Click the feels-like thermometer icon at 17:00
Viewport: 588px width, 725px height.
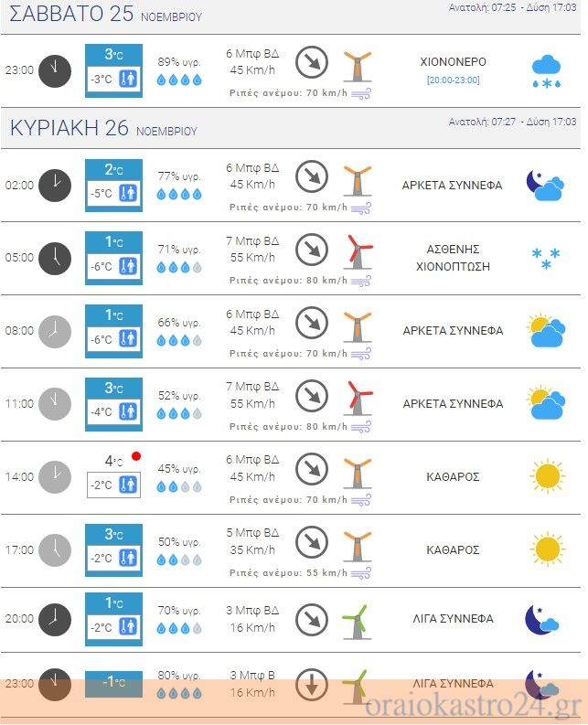pos(128,558)
